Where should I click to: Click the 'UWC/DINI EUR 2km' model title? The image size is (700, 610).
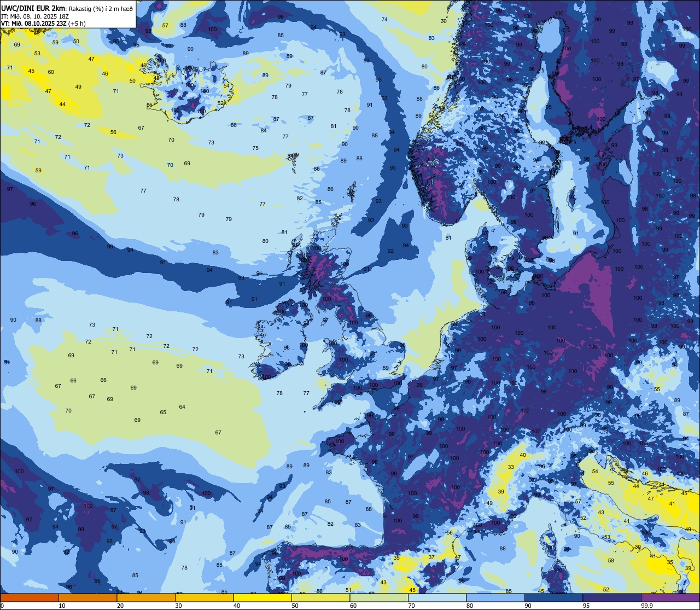click(x=33, y=8)
